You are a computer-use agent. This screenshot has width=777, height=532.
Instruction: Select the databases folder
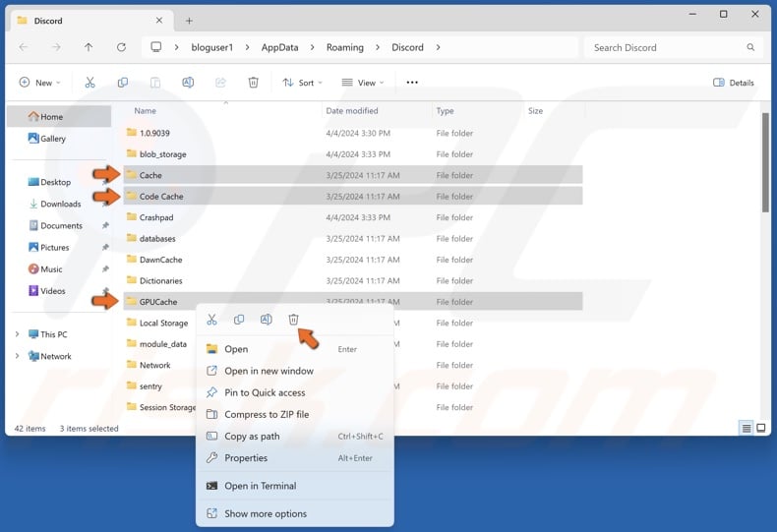[353, 238]
